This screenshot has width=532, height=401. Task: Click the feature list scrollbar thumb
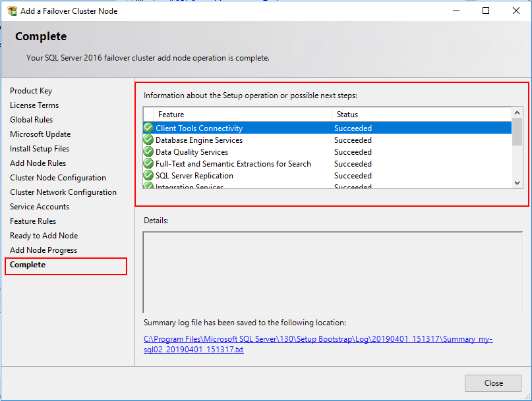pyautogui.click(x=517, y=132)
